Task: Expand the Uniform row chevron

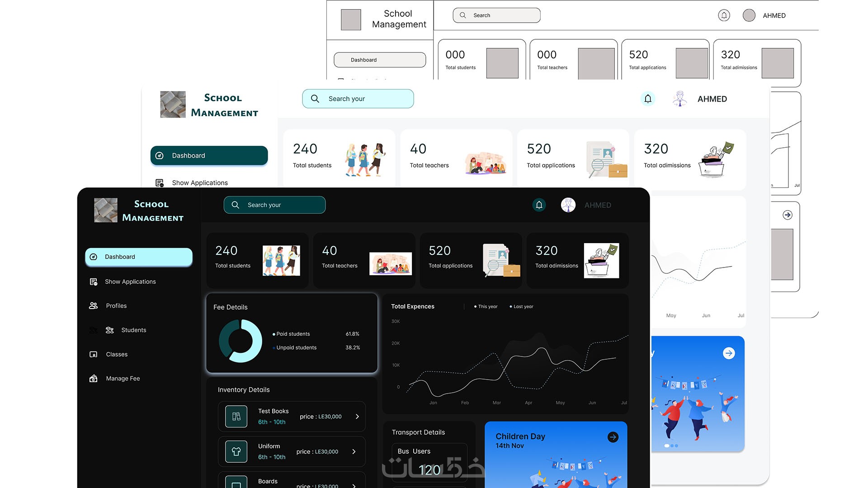Action: coord(354,451)
